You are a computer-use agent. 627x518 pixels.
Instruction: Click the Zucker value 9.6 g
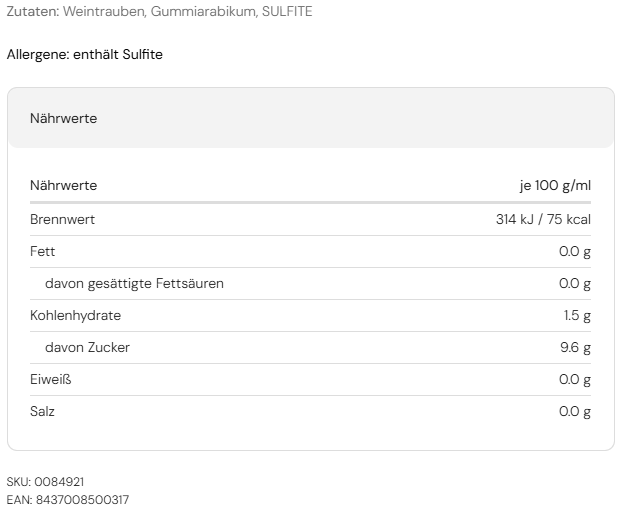pos(575,348)
